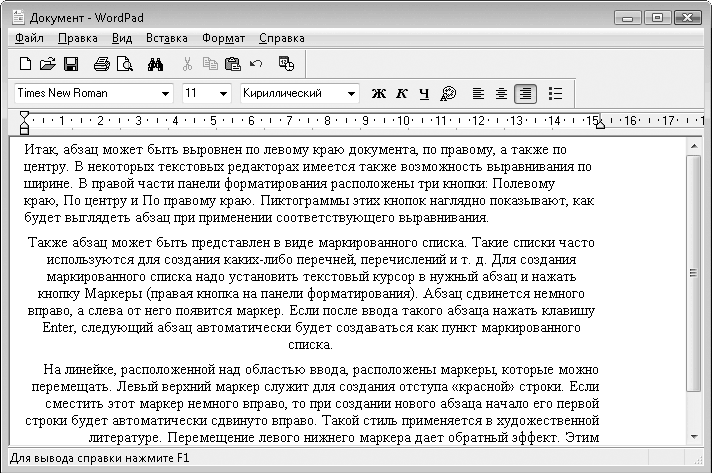
Task: Toggle italic formatting (К button)
Action: point(402,93)
